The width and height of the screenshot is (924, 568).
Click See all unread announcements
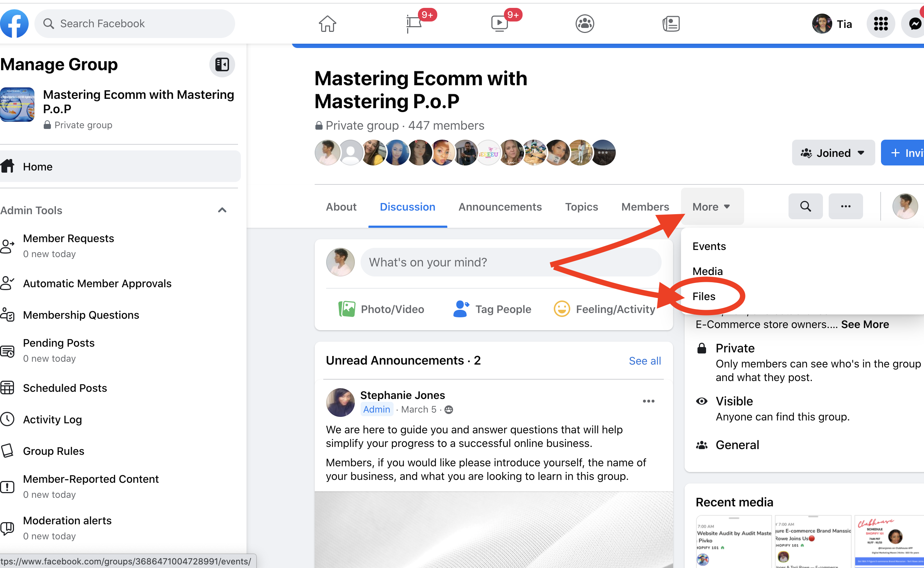[645, 361]
